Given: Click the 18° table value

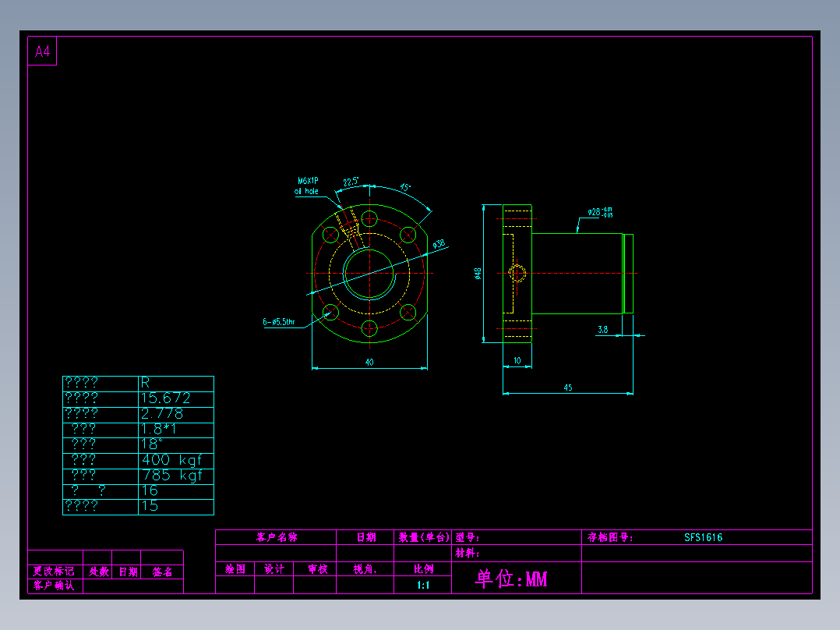Looking at the screenshot, I should tap(152, 444).
